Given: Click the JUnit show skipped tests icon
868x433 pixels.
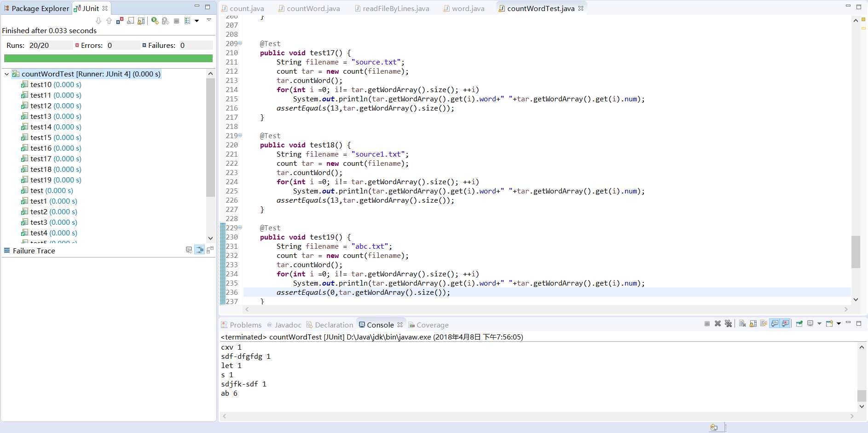Looking at the screenshot, I should (130, 21).
